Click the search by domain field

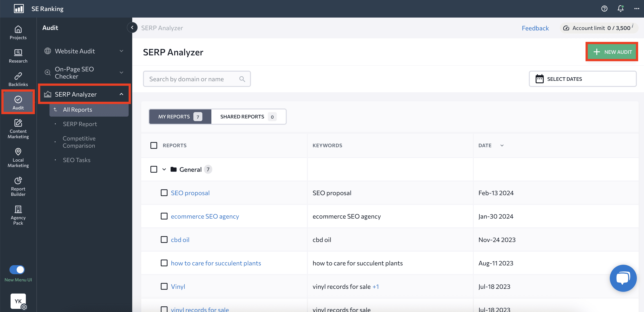tap(195, 79)
